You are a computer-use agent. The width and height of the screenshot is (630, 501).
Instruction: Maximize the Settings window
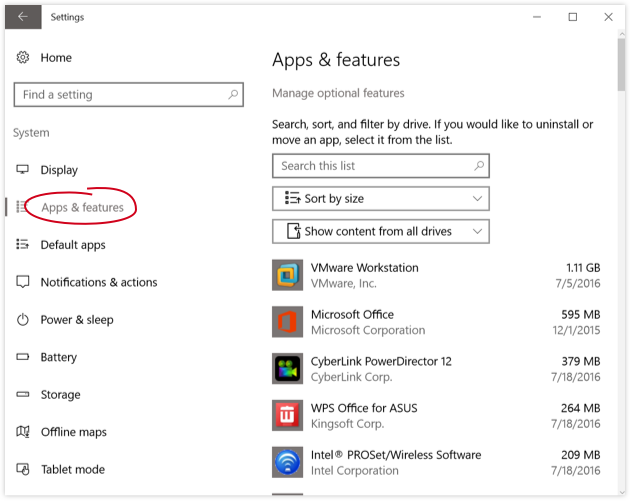click(573, 17)
